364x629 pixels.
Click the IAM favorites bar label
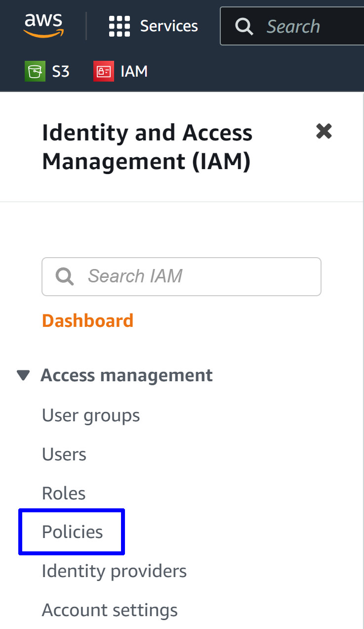(134, 71)
